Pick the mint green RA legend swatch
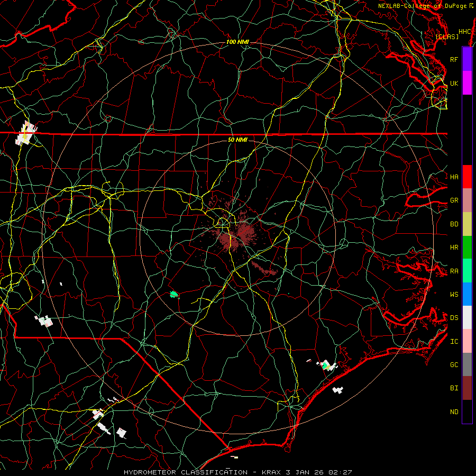This screenshot has height=476, width=476. click(467, 271)
